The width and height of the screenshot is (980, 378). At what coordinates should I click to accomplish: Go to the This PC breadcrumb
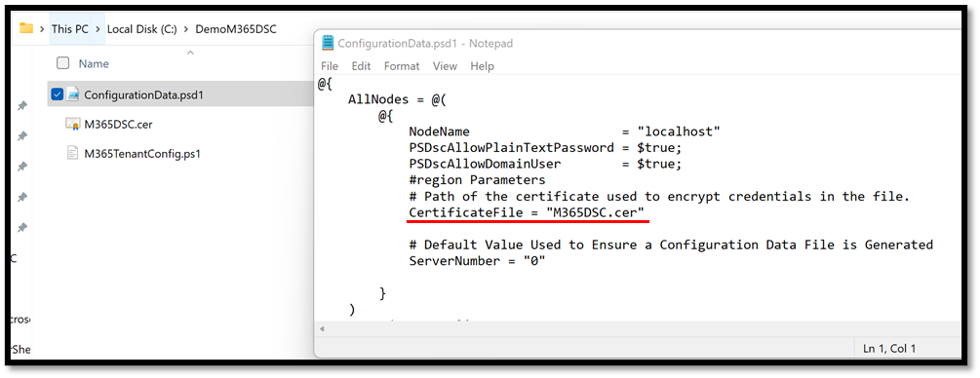point(70,29)
